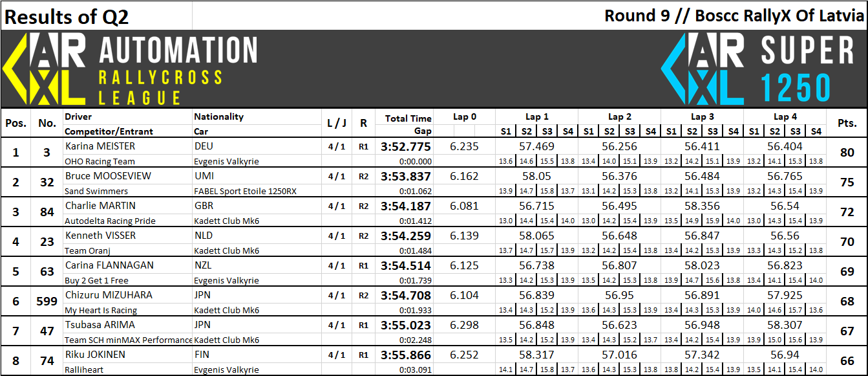The image size is (868, 376).
Task: Select the 'Pos.' column header
Action: point(16,124)
